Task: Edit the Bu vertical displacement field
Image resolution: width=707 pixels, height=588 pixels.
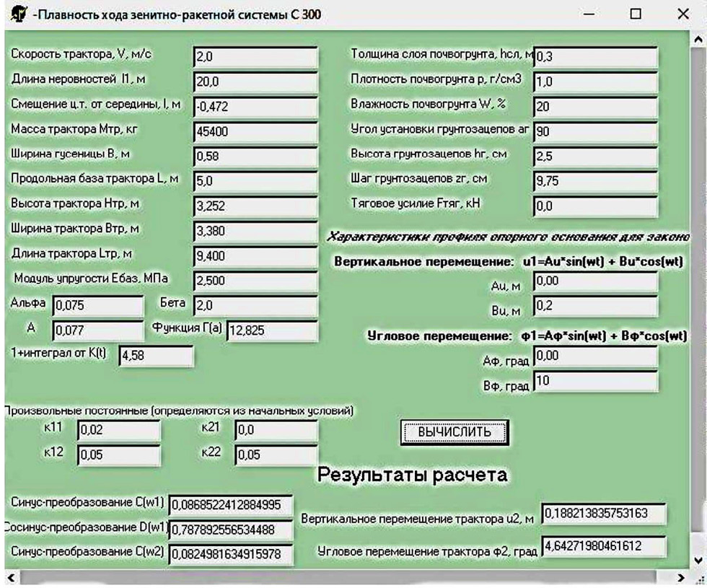Action: (x=594, y=306)
